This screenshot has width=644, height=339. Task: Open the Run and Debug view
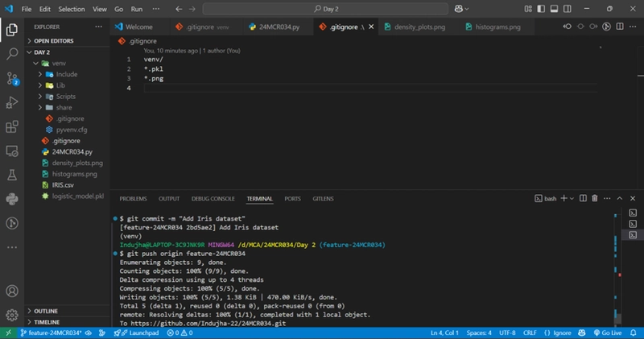tap(12, 102)
